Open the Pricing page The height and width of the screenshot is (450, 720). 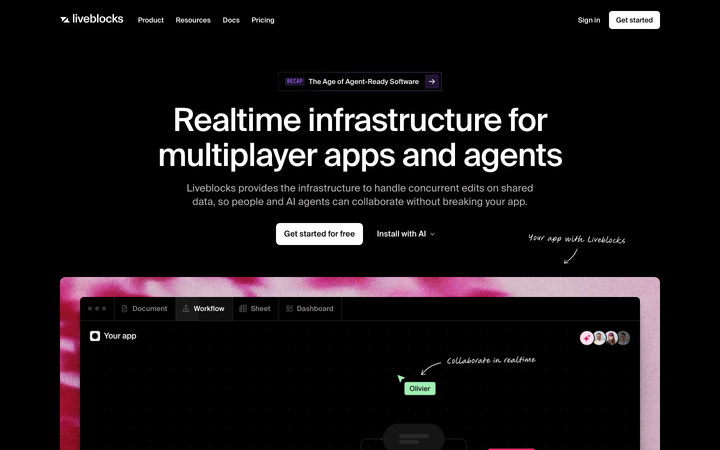point(263,20)
